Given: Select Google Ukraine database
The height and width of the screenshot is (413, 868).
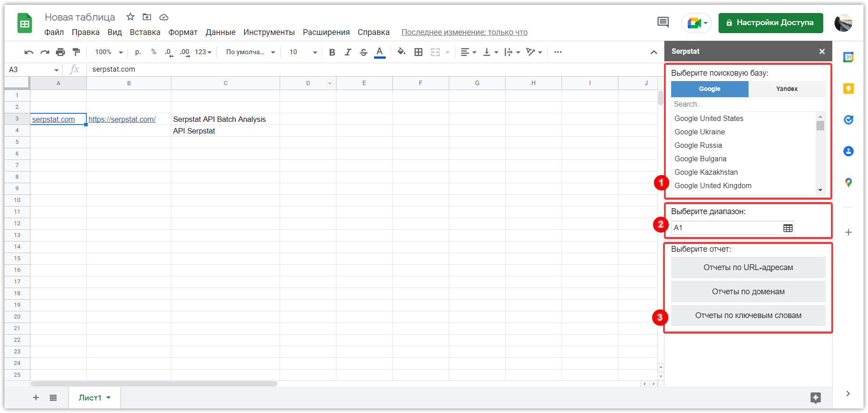Looking at the screenshot, I should (699, 132).
